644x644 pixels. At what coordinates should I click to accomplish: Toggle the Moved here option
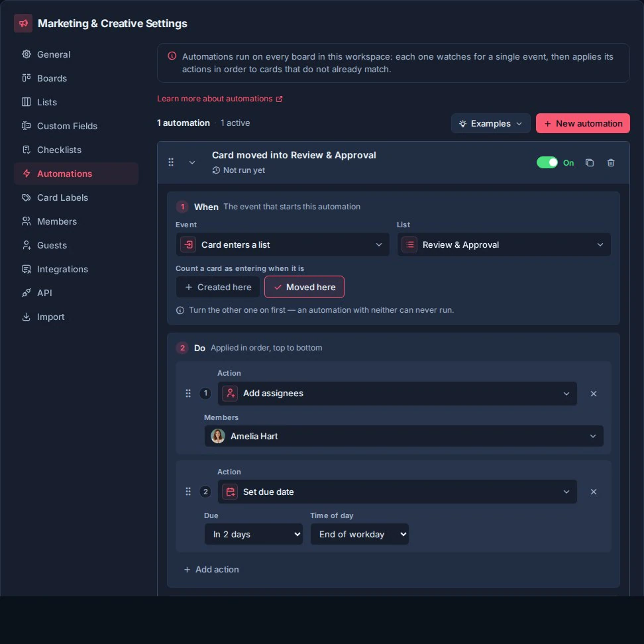pos(304,287)
